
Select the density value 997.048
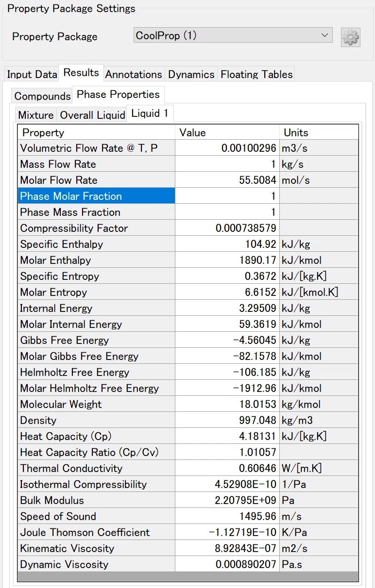click(227, 420)
